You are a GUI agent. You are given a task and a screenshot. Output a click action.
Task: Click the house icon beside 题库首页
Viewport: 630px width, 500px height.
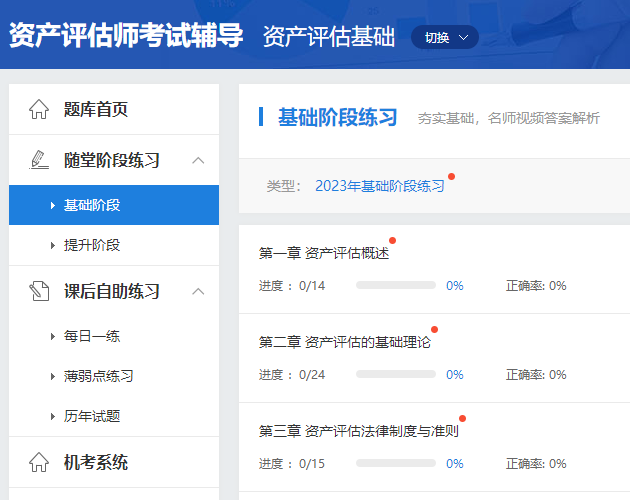tap(39, 109)
